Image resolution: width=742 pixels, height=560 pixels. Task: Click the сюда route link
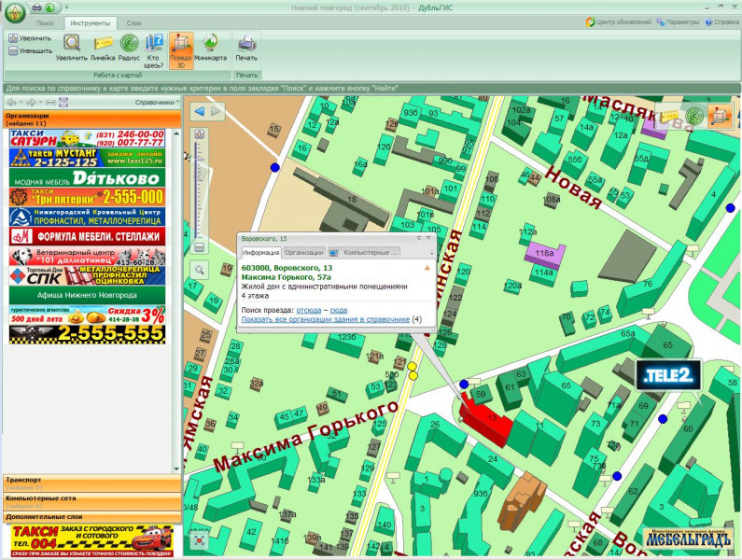pyautogui.click(x=339, y=310)
